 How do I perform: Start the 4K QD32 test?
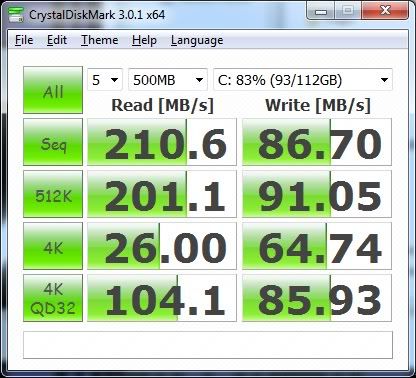53,298
